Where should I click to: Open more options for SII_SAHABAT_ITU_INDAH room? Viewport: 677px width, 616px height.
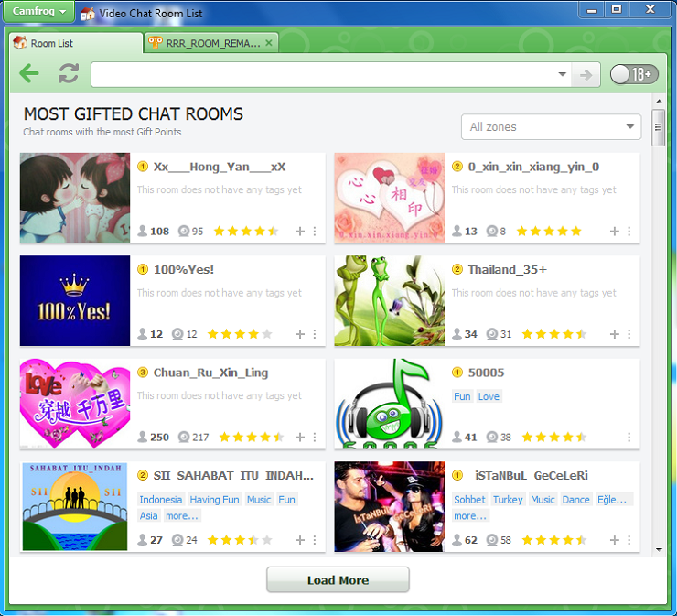315,540
